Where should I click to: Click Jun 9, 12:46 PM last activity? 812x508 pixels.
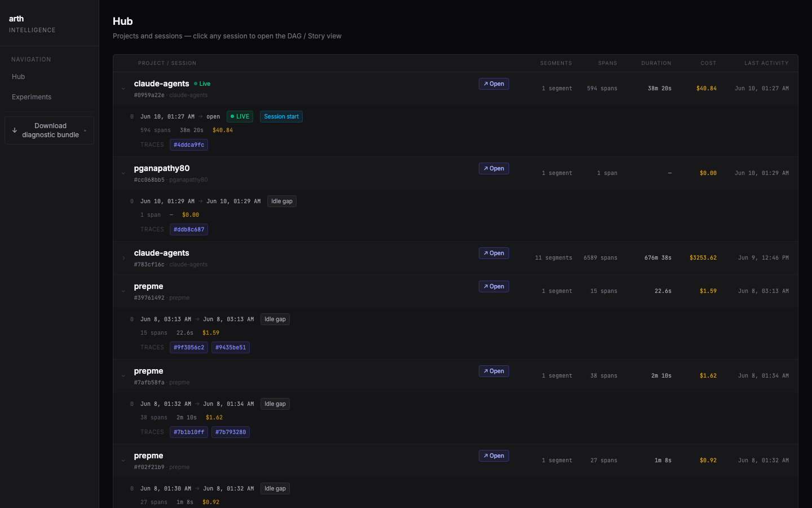pyautogui.click(x=764, y=258)
